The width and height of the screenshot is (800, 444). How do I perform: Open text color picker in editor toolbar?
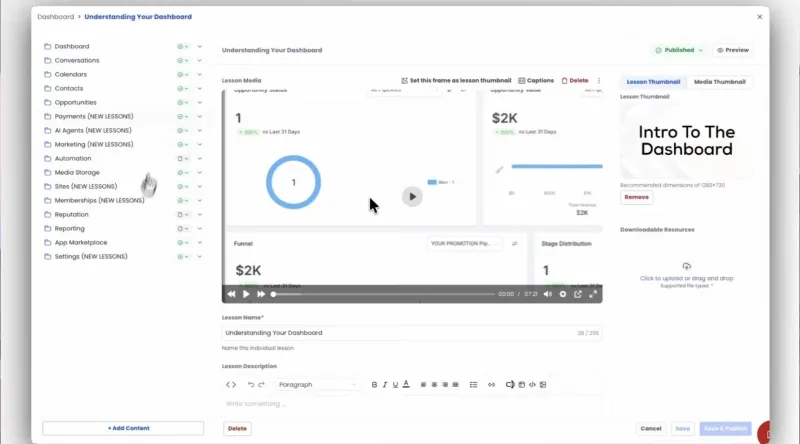(406, 384)
